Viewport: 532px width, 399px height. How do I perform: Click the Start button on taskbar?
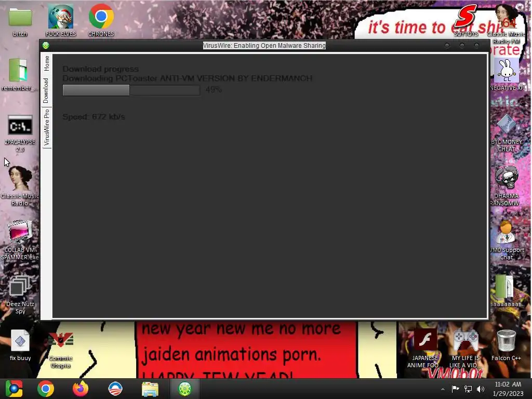click(x=14, y=389)
